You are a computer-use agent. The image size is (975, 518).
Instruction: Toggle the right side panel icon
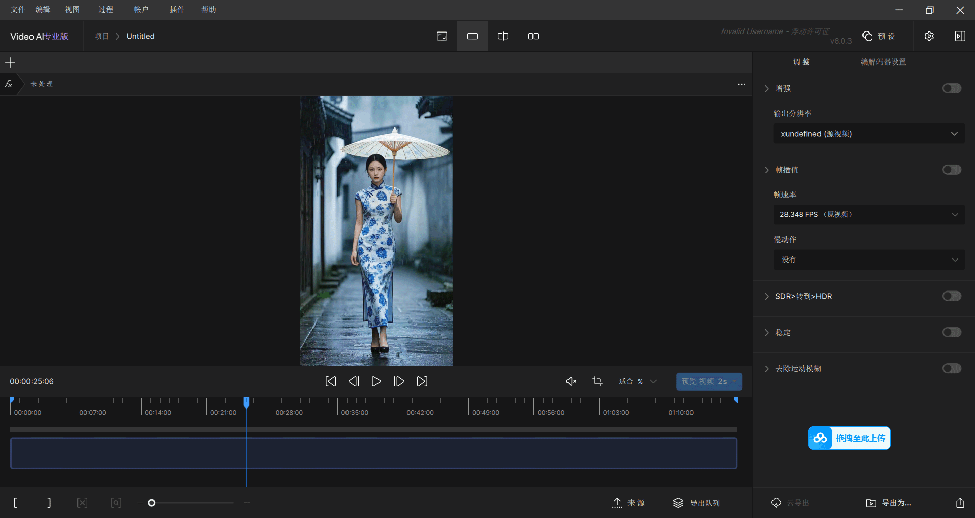[959, 36]
